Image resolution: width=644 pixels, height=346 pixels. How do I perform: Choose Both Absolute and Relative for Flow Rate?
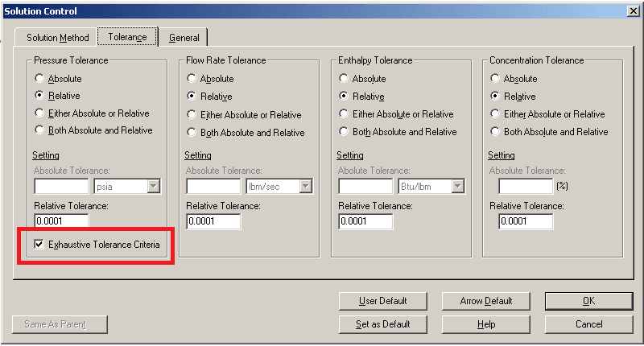coord(246,132)
